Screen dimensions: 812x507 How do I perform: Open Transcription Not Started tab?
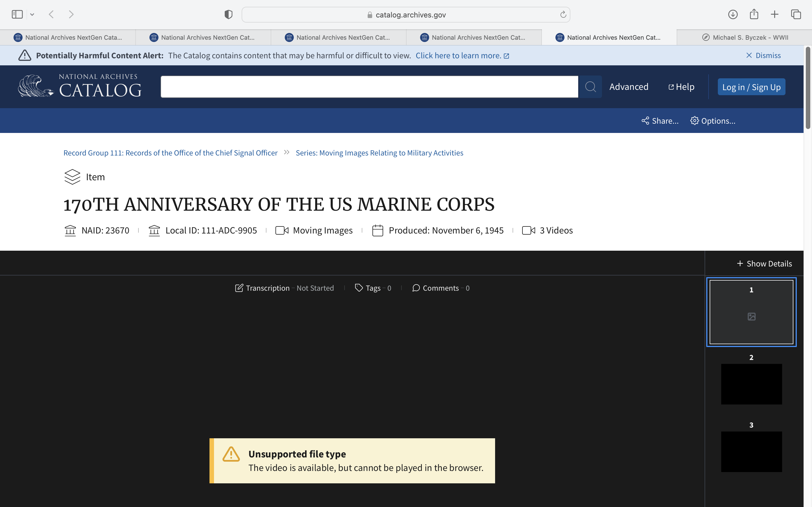click(284, 288)
